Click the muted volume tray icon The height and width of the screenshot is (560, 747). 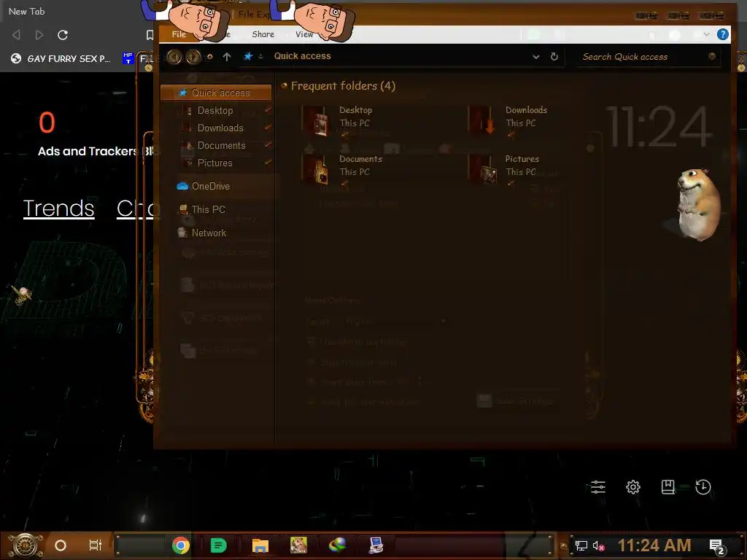[598, 546]
